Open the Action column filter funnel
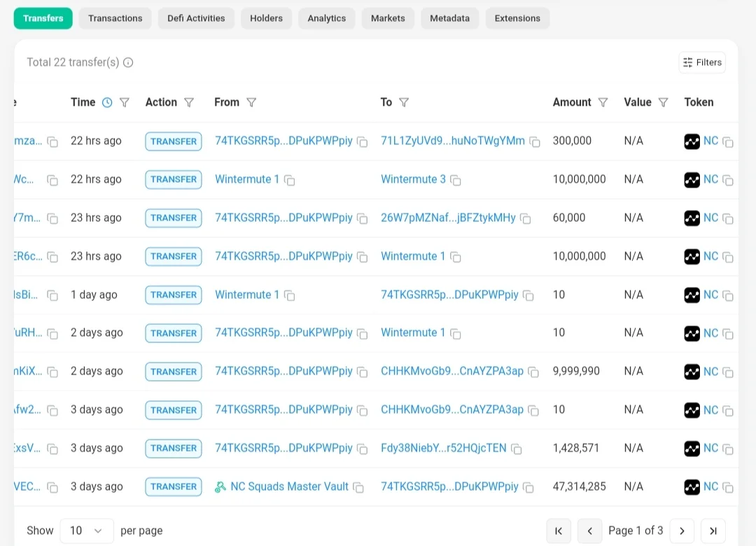 coord(189,102)
